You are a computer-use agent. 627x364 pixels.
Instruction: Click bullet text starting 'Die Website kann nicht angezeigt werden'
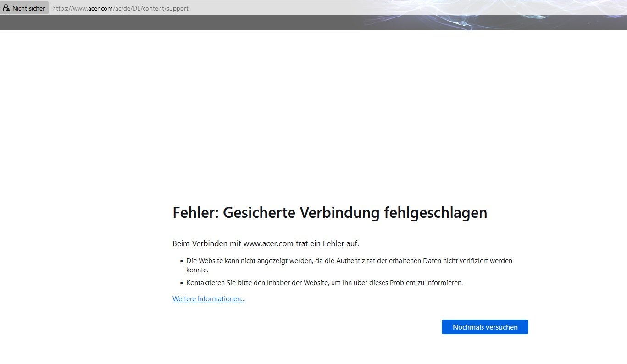[349, 265]
